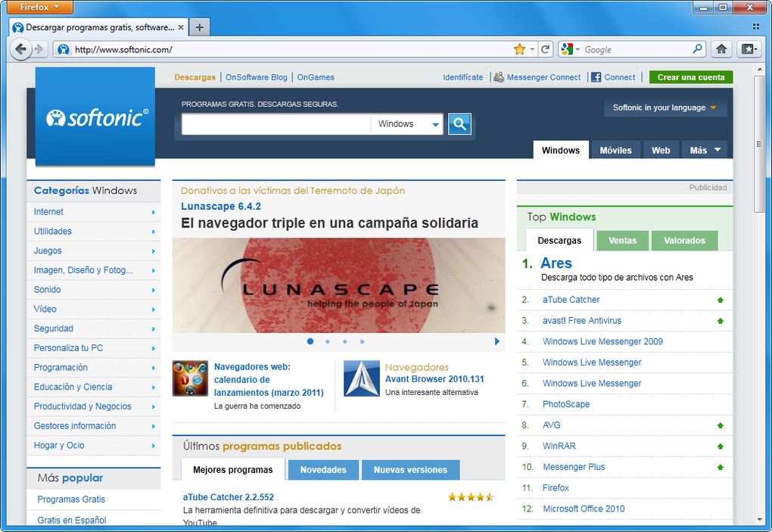The height and width of the screenshot is (532, 772).
Task: Click the Crear una cuenta button
Action: tap(691, 77)
